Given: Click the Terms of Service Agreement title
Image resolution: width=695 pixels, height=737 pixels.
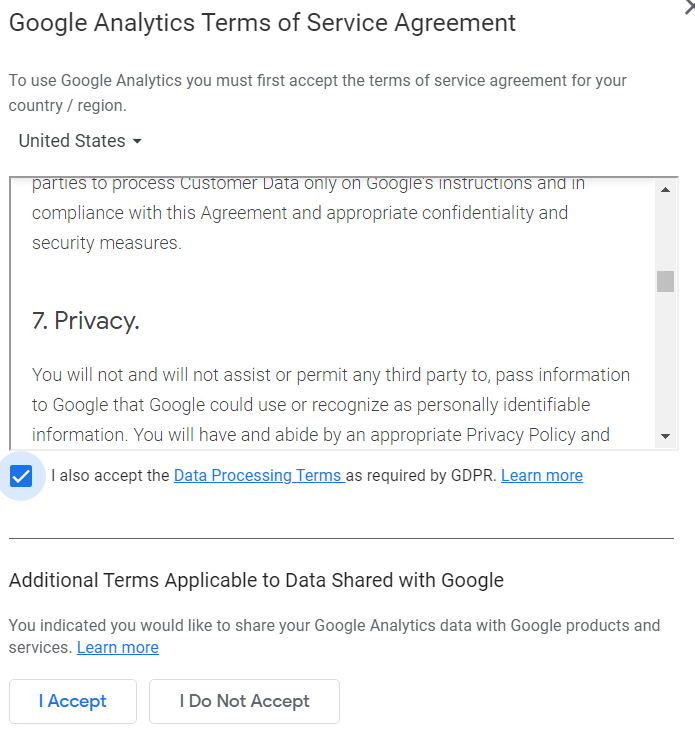Looking at the screenshot, I should (x=262, y=23).
